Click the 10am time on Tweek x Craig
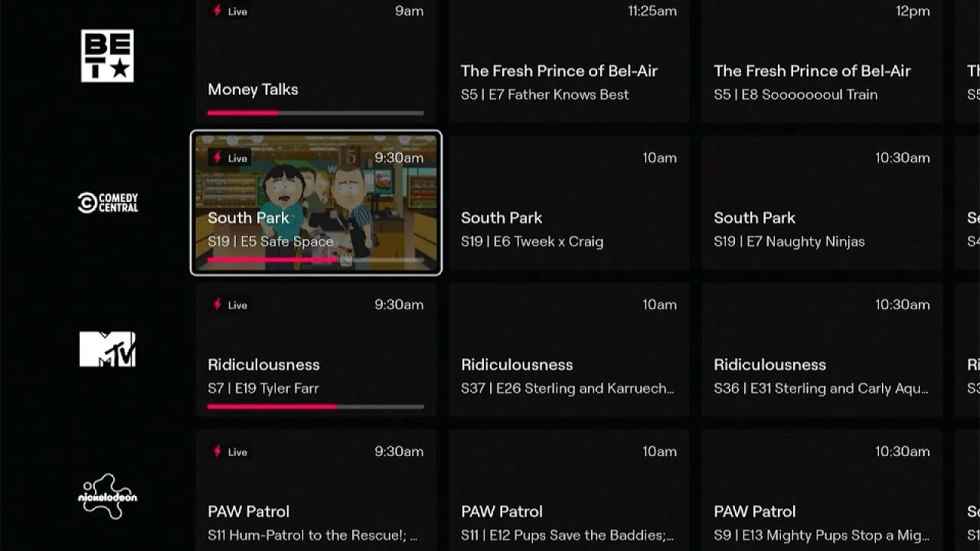980x551 pixels. point(659,158)
